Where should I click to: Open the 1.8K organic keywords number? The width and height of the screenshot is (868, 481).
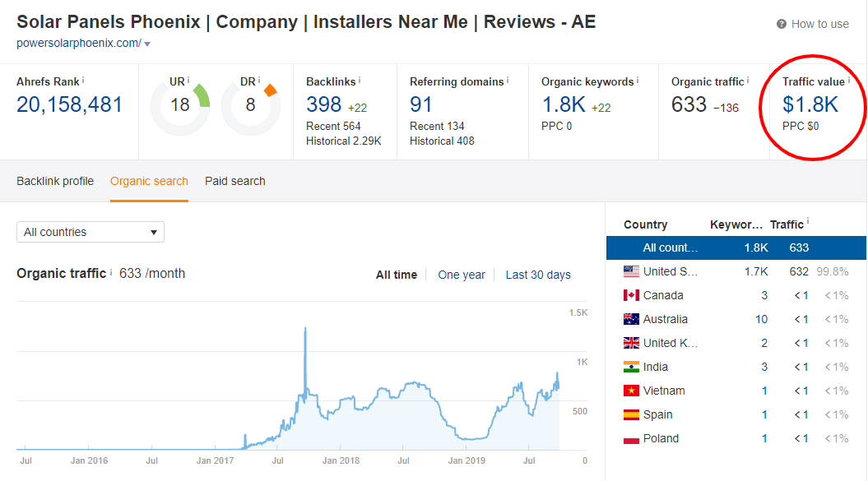(564, 104)
